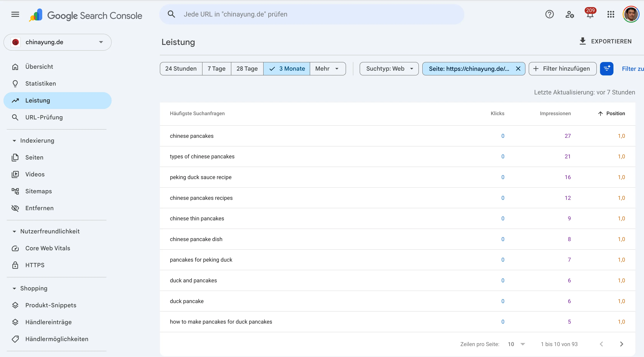The width and height of the screenshot is (644, 357).
Task: Select the 3 Monate time range
Action: click(x=286, y=69)
